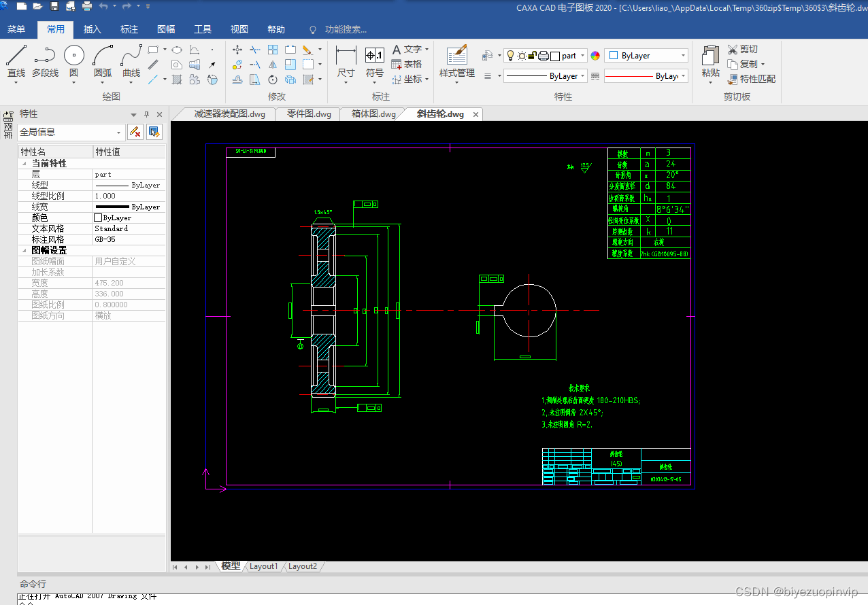Choose the rectangle drawing tool

point(154,50)
